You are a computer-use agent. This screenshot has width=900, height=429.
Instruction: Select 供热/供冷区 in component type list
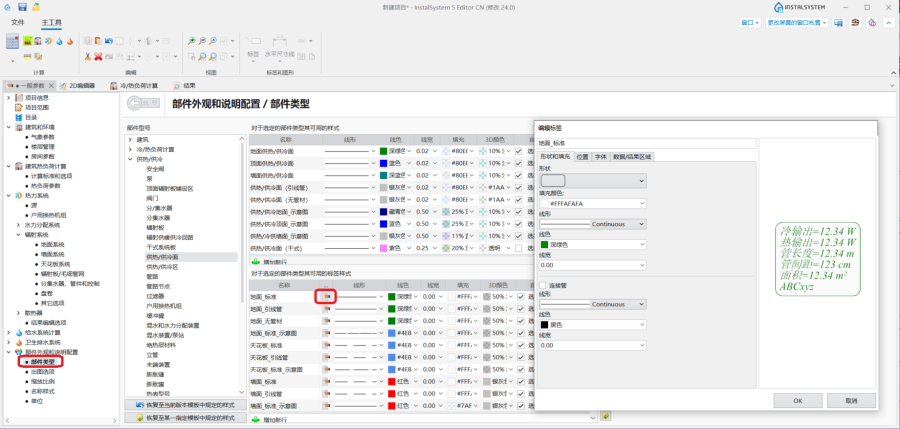click(162, 266)
